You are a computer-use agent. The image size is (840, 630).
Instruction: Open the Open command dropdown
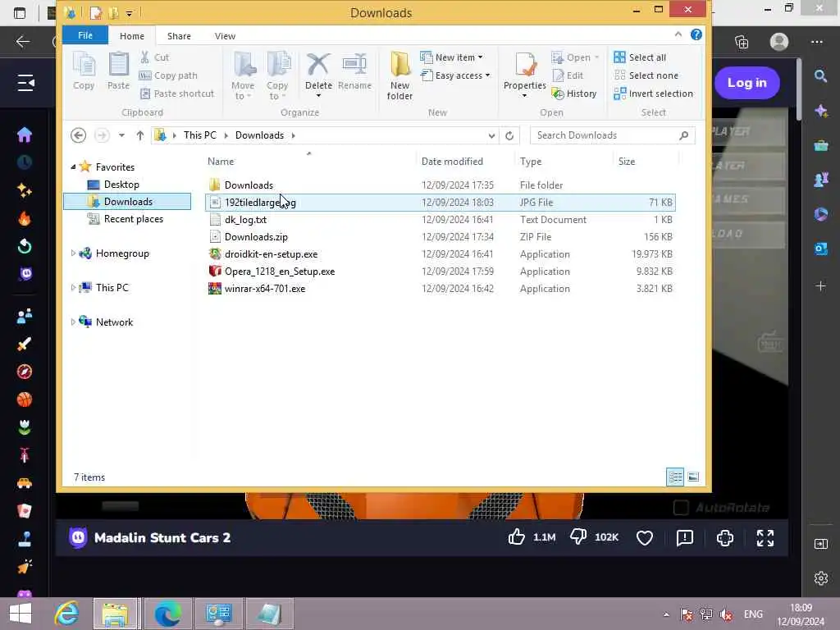[x=596, y=57]
